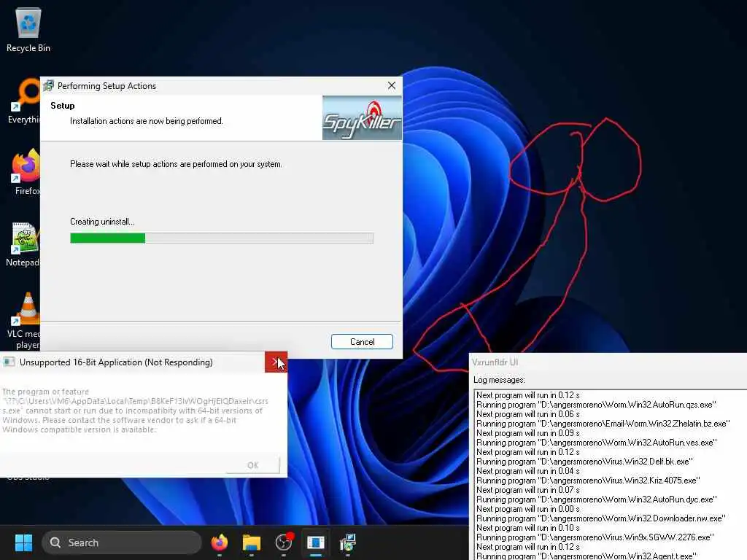Click the "Creating uninstall..." status text
The width and height of the screenshot is (747, 560).
[x=102, y=222]
